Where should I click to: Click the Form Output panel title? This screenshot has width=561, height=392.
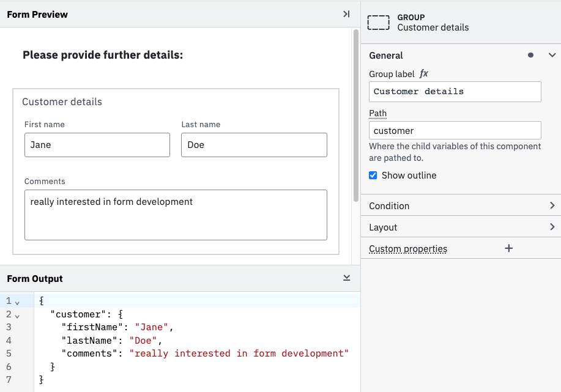coord(35,279)
